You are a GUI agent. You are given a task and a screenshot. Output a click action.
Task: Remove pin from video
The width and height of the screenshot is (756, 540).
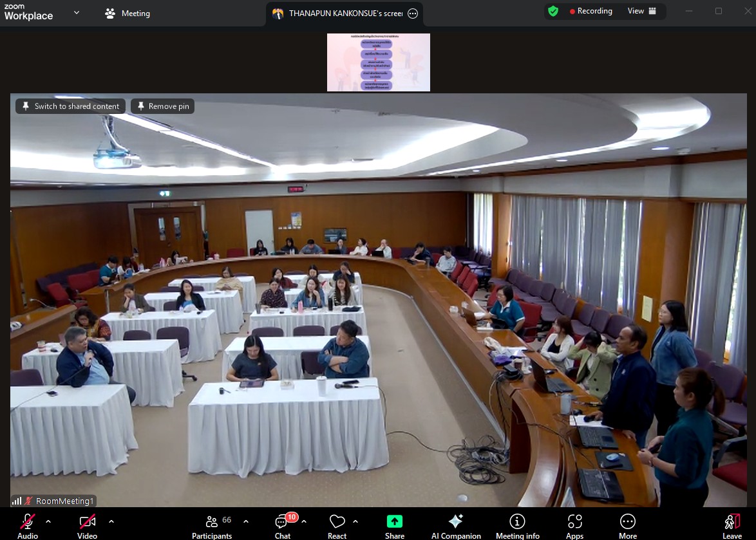pos(162,106)
